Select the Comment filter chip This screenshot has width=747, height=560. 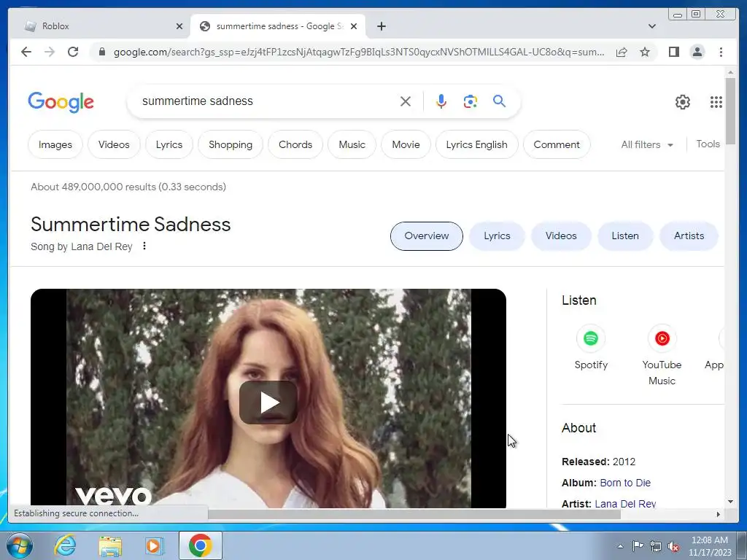[x=557, y=145]
